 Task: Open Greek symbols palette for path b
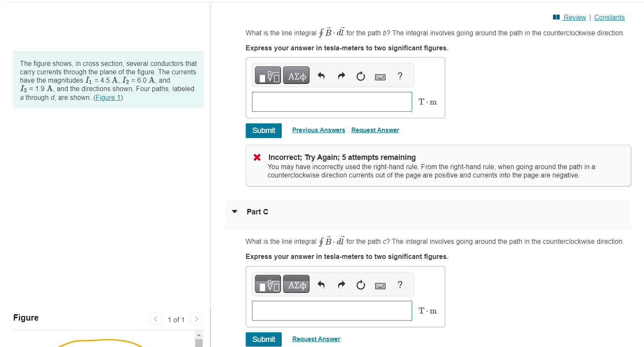(296, 76)
